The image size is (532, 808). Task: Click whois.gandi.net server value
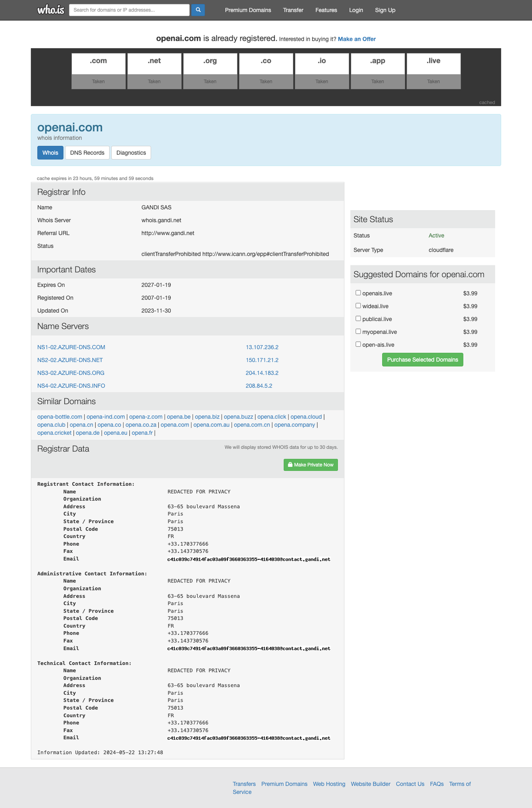click(x=161, y=220)
